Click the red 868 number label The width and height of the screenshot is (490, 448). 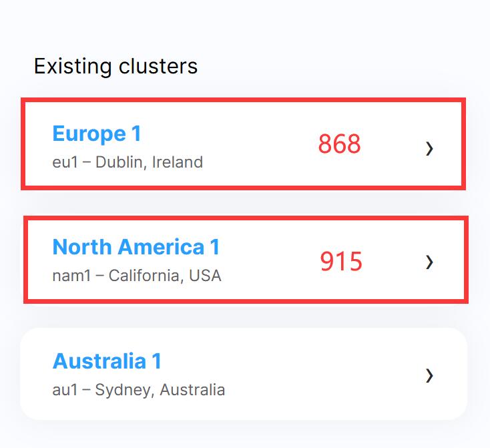click(339, 144)
